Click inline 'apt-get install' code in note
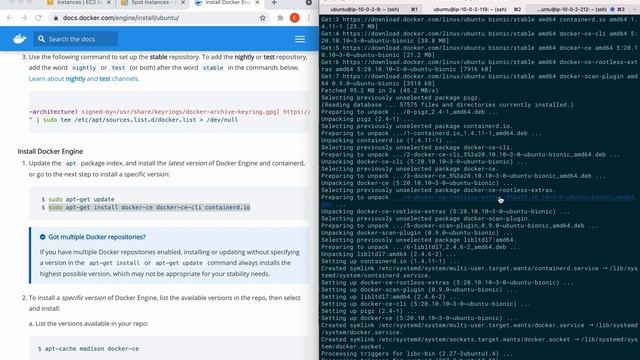640x360 pixels. tap(114, 263)
